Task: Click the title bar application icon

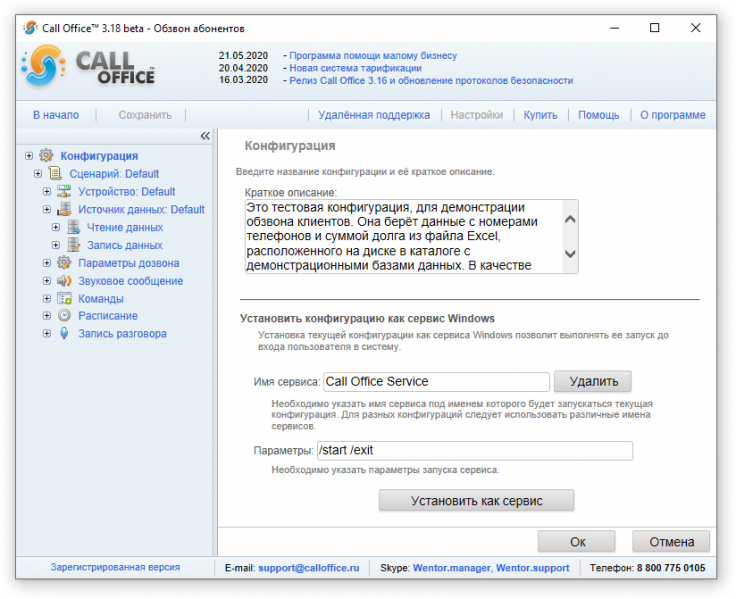Action: coord(30,28)
